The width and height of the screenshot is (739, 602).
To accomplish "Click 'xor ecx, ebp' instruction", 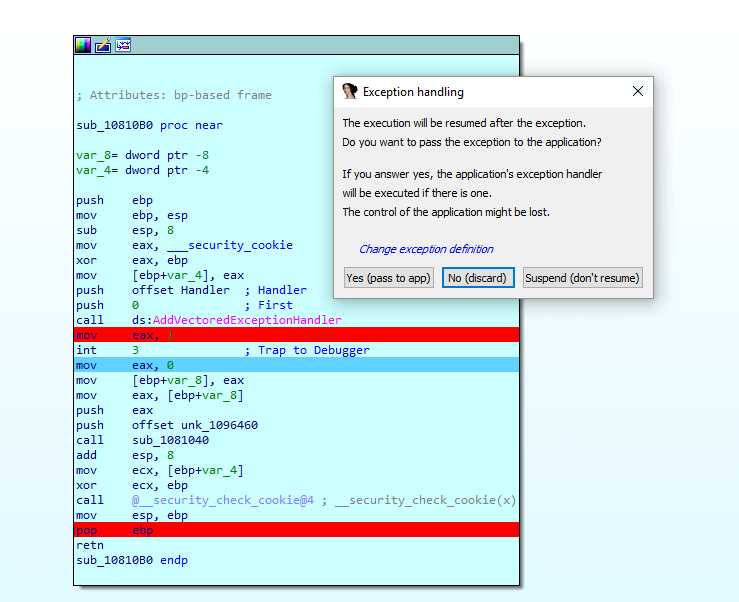I will click(x=132, y=485).
